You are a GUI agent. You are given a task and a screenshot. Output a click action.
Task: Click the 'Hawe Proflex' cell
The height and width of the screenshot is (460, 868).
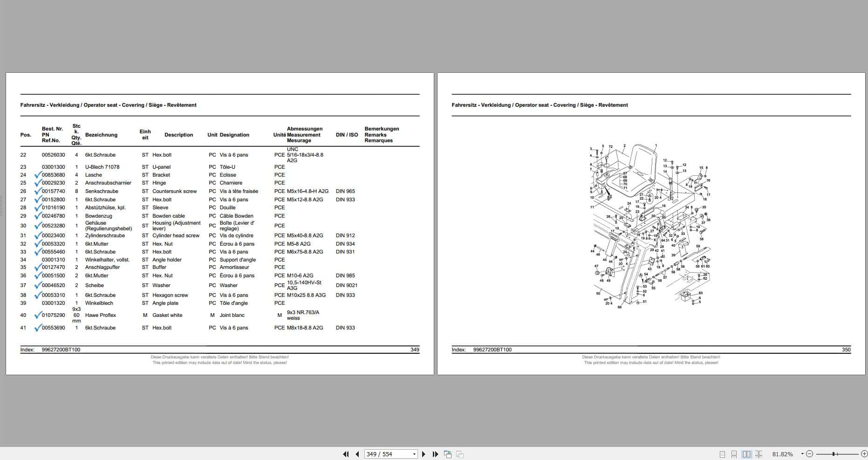101,315
